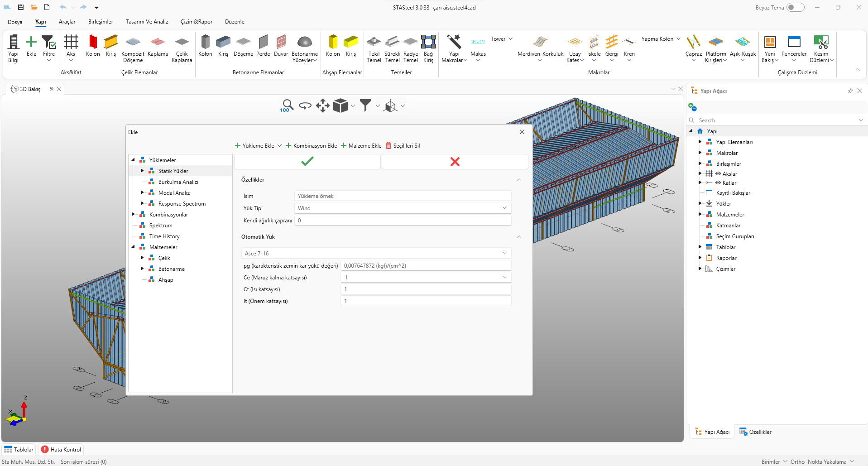The width and height of the screenshot is (868, 466).
Task: Click the Kompozit Döşeme slab icon
Action: pos(133,43)
